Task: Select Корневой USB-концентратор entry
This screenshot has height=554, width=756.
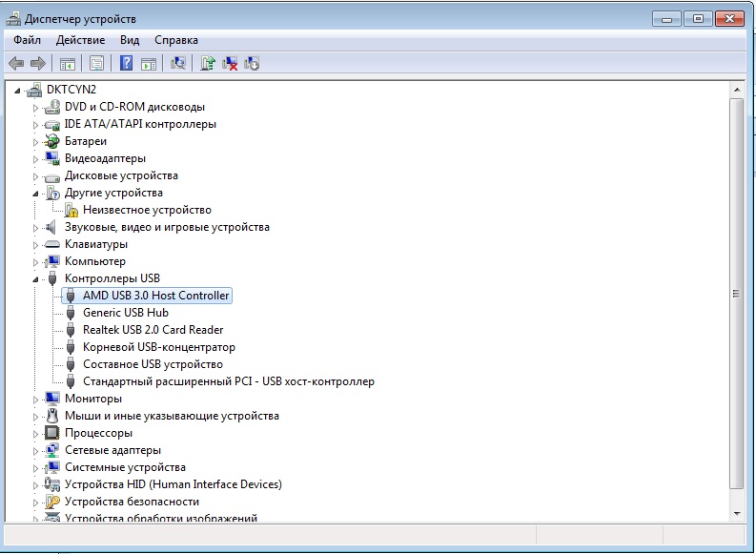Action: (x=158, y=347)
